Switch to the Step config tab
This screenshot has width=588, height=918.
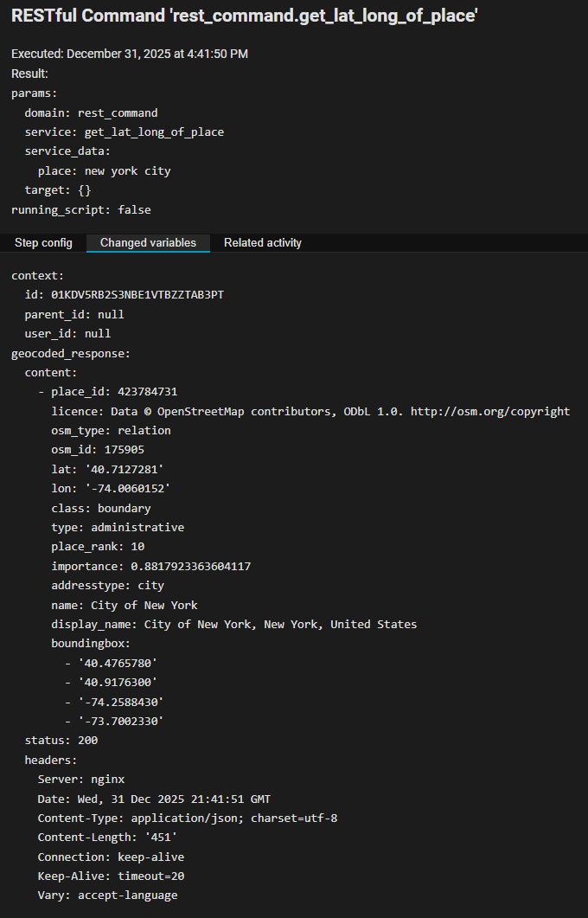coord(43,243)
